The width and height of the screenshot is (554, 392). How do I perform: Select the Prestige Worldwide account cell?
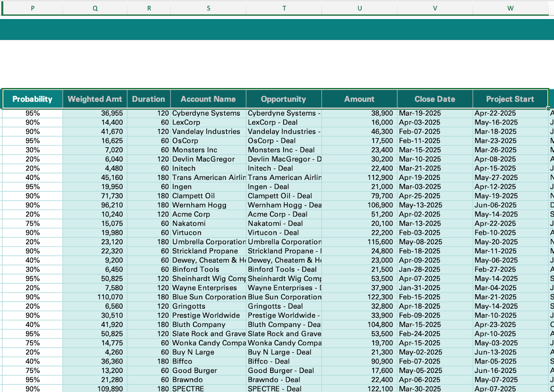(208, 316)
